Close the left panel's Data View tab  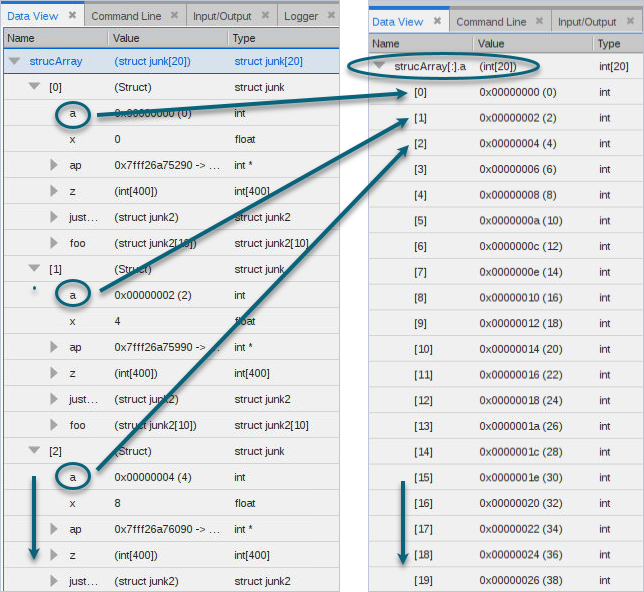pos(72,16)
